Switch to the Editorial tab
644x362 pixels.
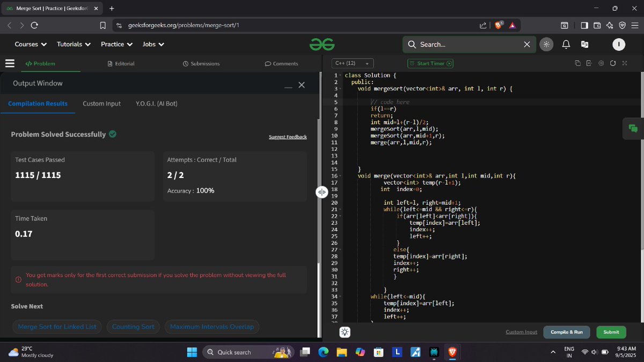pos(121,63)
